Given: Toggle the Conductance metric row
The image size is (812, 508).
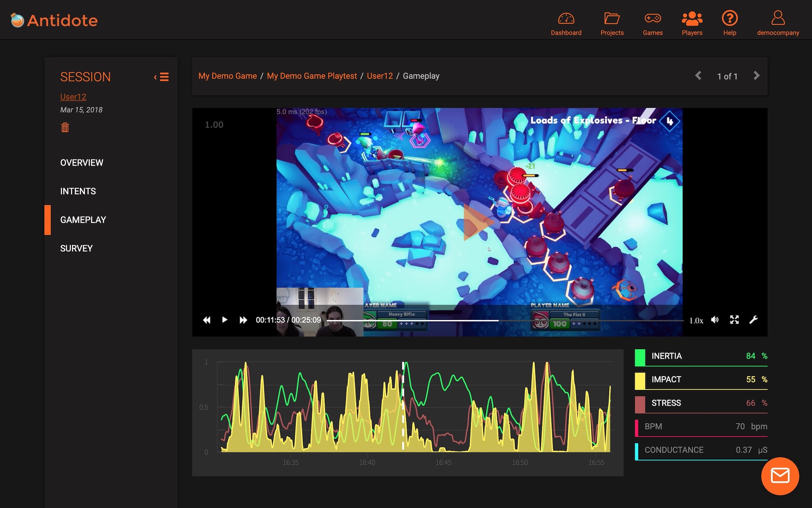Looking at the screenshot, I should click(x=701, y=451).
